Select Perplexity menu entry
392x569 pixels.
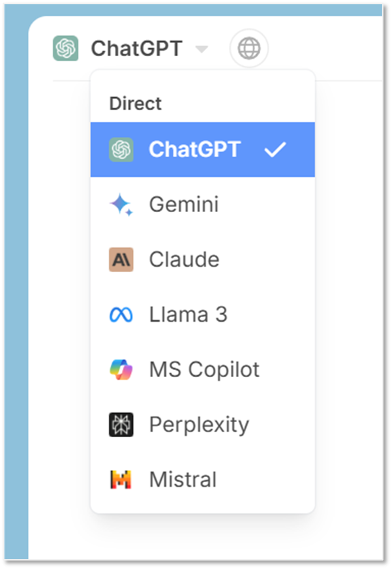pos(203,425)
